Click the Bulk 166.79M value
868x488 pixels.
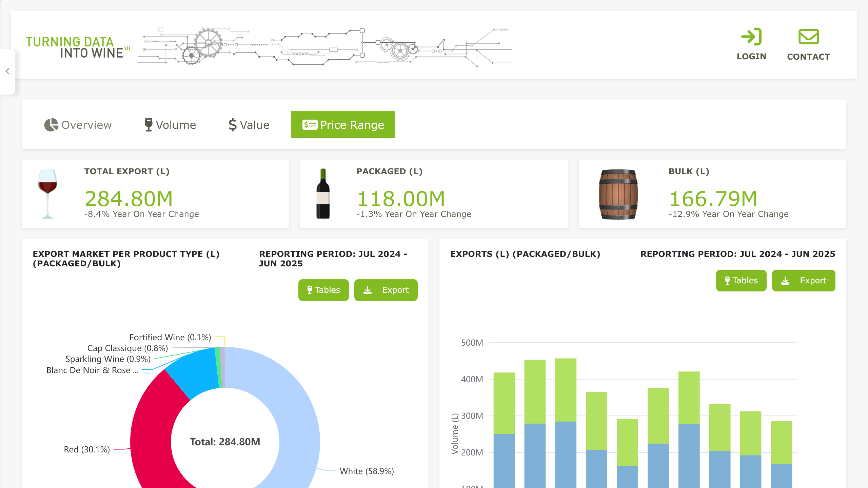pyautogui.click(x=713, y=199)
